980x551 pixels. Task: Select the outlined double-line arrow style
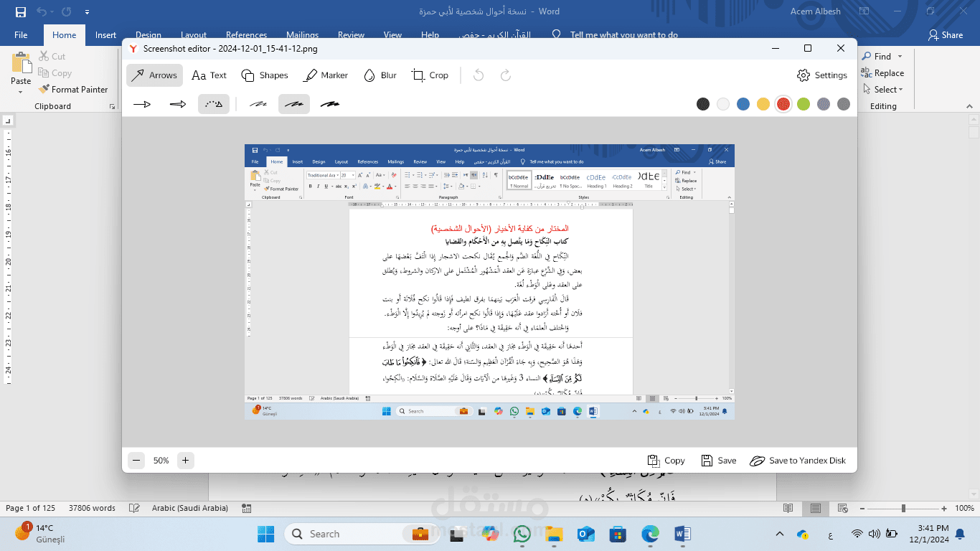pyautogui.click(x=178, y=104)
